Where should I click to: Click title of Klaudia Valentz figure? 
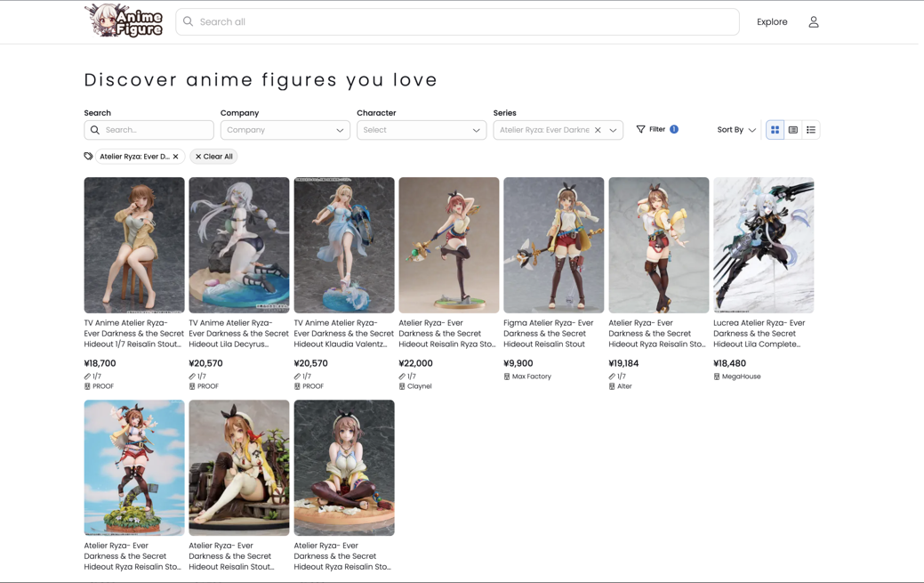point(343,334)
